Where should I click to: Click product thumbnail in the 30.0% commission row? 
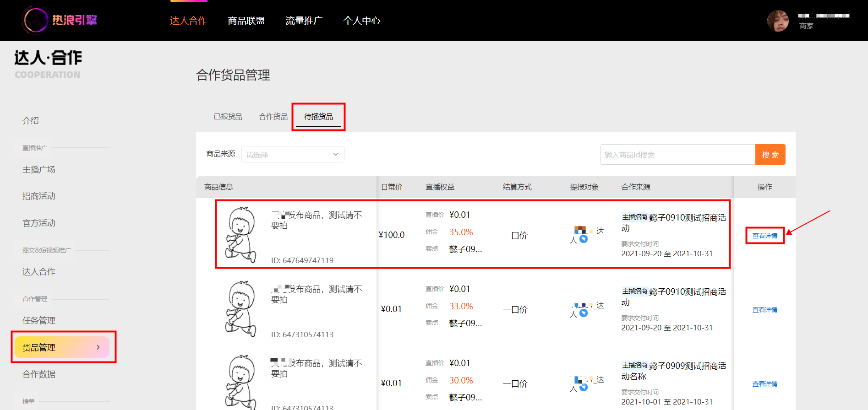(x=241, y=382)
